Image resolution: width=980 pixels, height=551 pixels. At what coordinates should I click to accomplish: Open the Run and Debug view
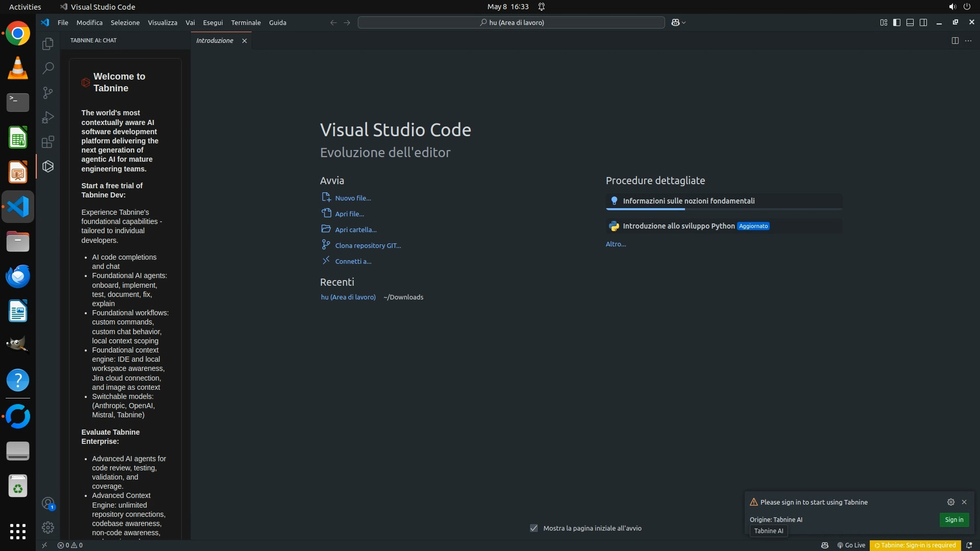pos(48,117)
